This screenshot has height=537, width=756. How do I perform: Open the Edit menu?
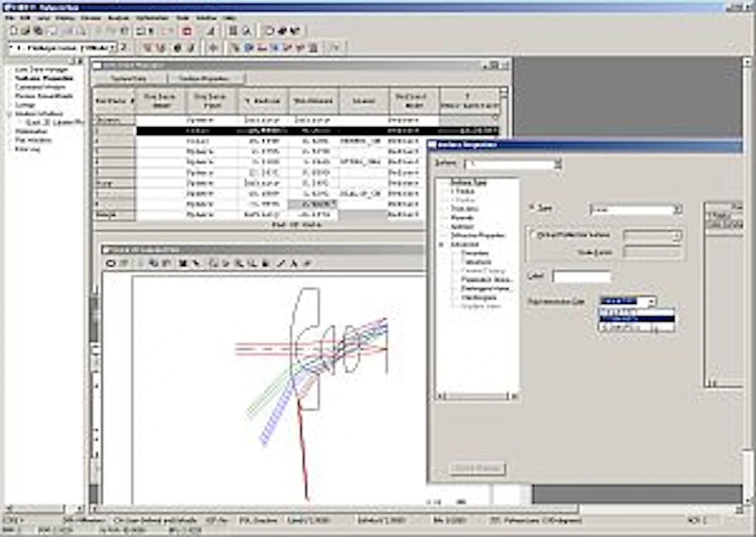coord(25,18)
